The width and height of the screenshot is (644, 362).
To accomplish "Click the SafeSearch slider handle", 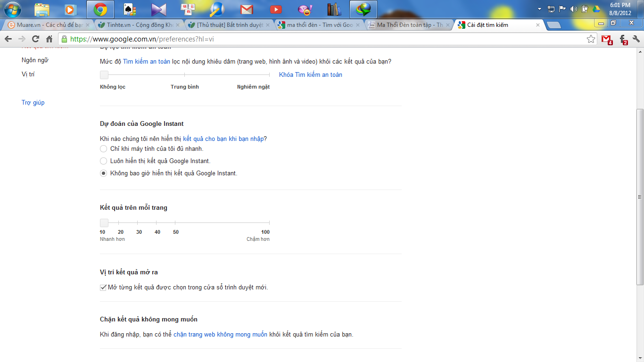I will point(104,74).
